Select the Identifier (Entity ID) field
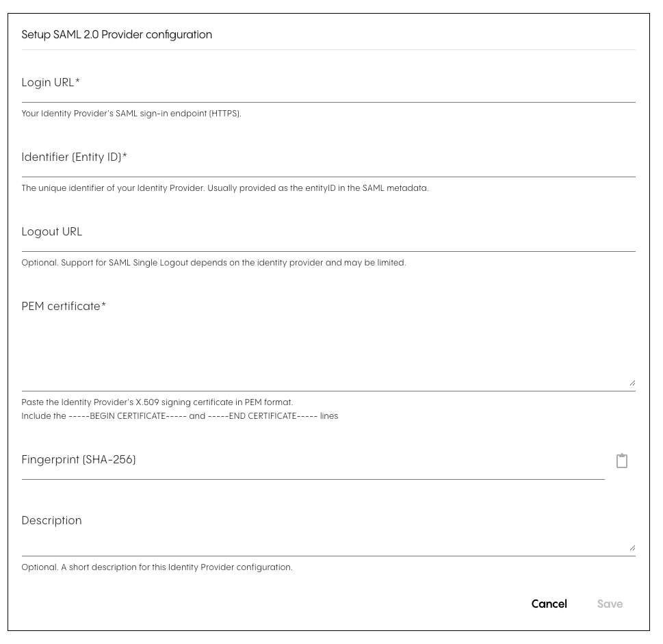663x644 pixels. click(x=328, y=158)
